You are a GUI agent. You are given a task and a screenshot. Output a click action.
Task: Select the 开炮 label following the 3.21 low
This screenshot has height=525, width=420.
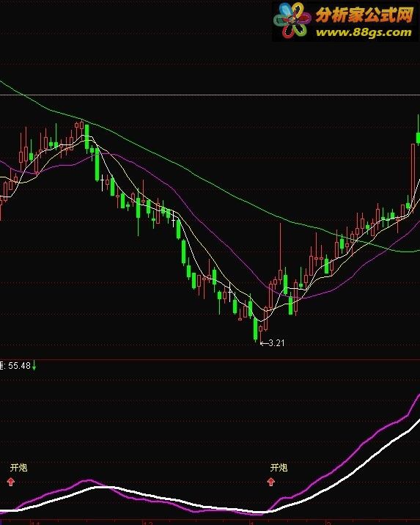(279, 467)
